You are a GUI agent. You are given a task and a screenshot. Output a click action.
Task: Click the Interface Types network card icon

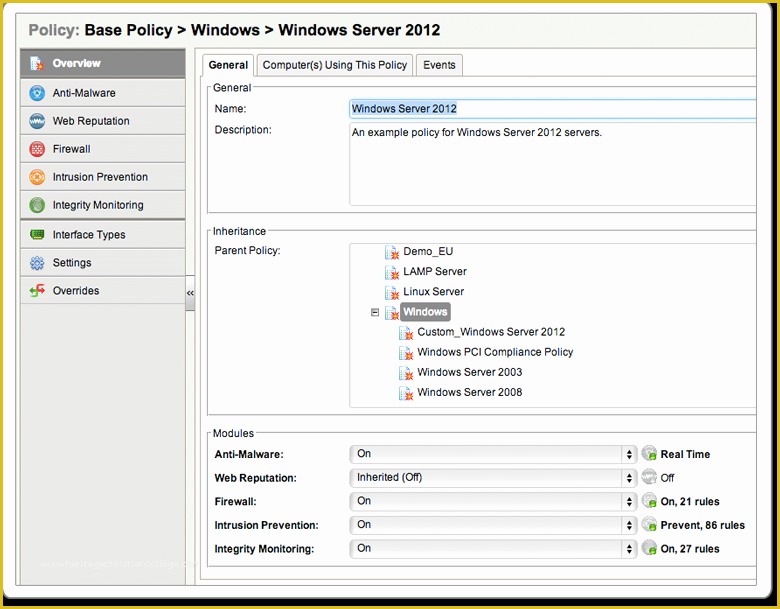37,234
